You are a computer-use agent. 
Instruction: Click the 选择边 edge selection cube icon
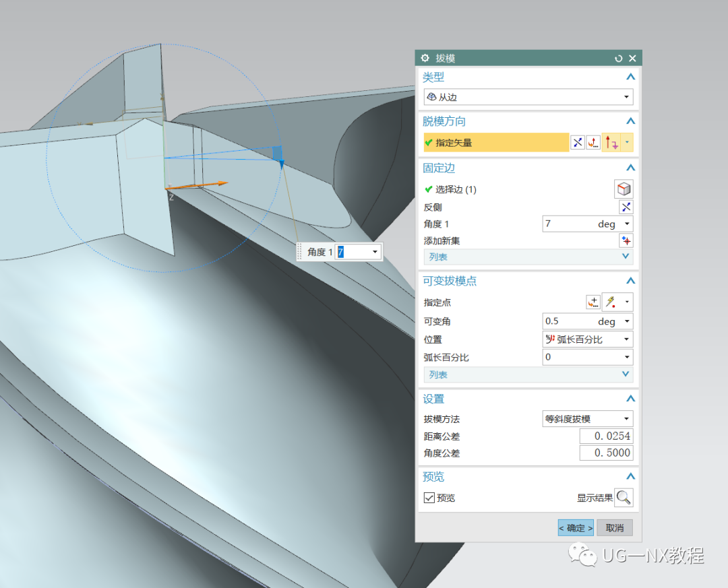click(624, 189)
